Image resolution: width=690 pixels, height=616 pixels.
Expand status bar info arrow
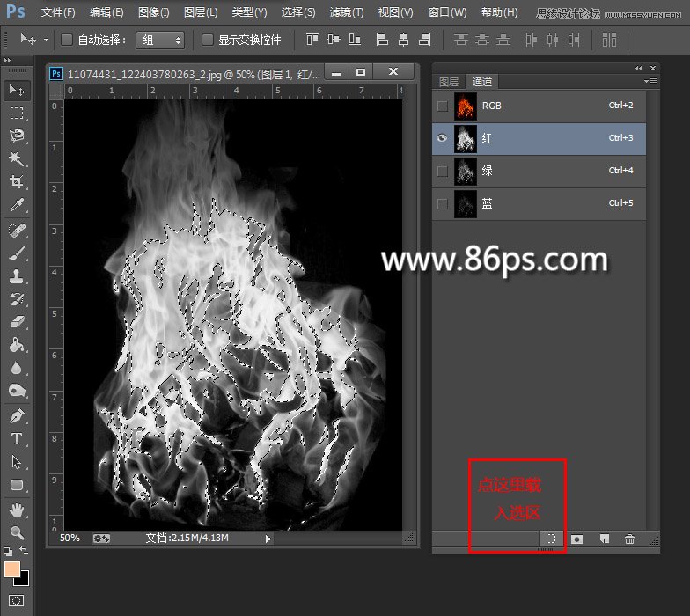tap(268, 539)
